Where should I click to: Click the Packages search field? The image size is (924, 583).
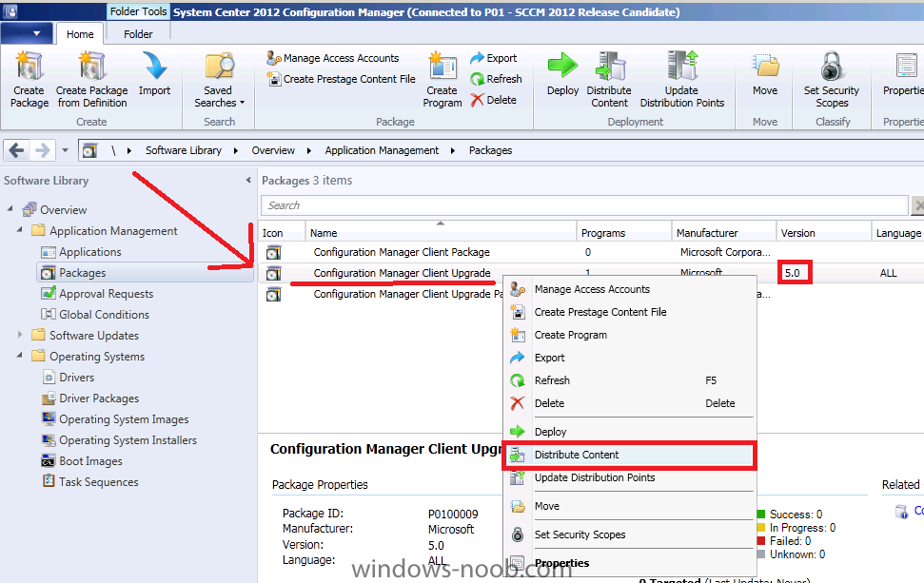pyautogui.click(x=584, y=204)
